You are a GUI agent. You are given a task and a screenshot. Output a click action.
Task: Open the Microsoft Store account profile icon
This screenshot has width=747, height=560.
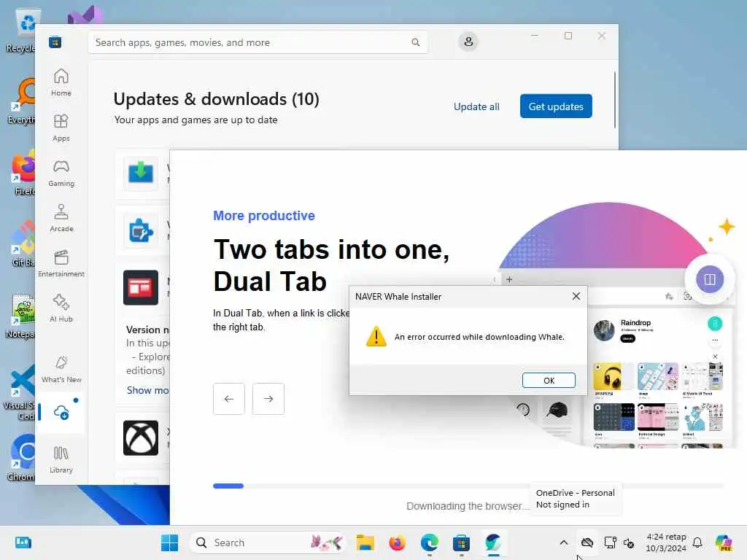(x=468, y=42)
